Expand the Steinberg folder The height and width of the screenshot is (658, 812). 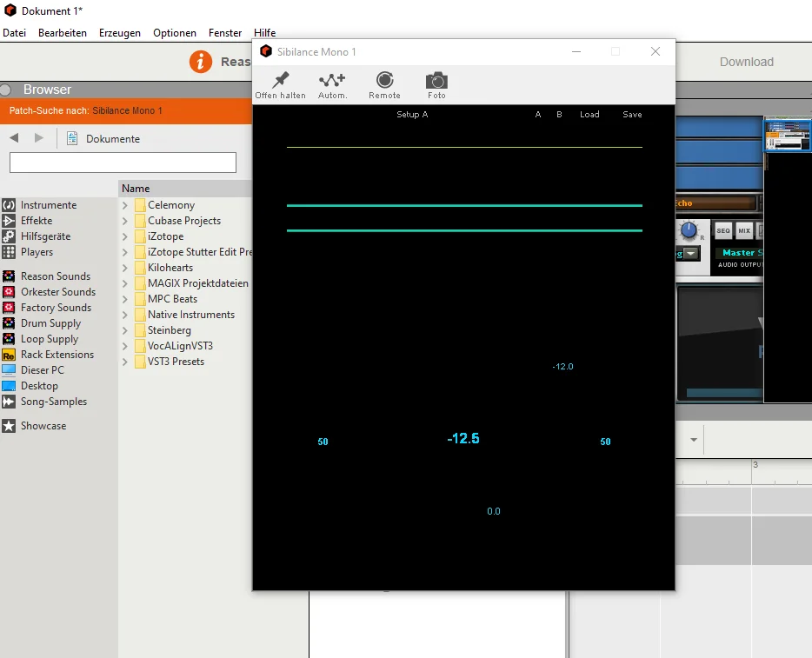coord(125,330)
